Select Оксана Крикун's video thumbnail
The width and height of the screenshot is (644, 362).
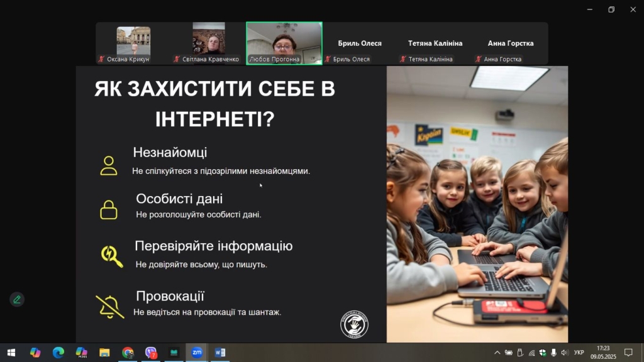click(x=133, y=43)
